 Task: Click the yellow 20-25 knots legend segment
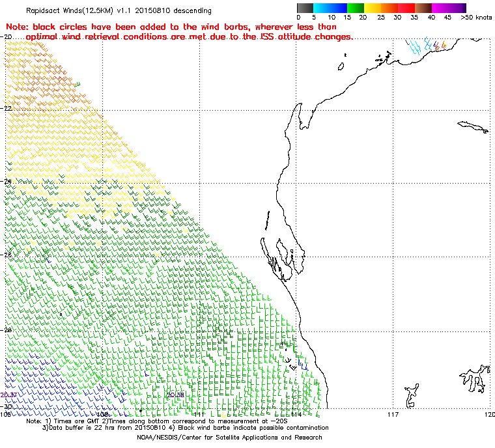pyautogui.click(x=373, y=8)
